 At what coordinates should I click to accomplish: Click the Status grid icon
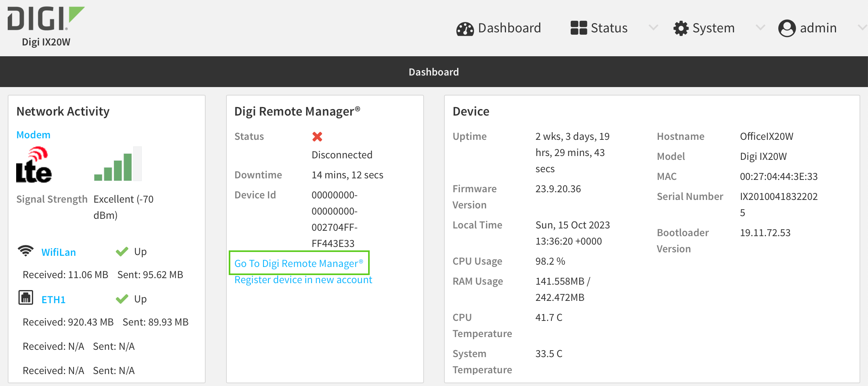point(578,28)
